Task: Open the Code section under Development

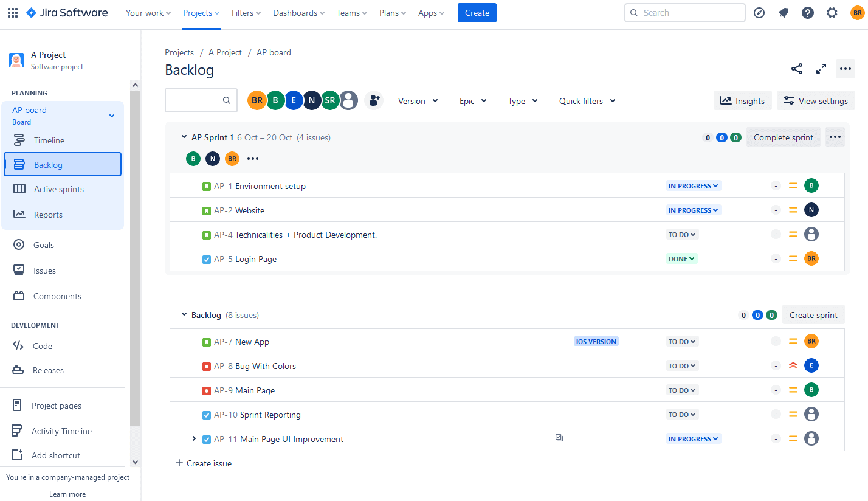Action: point(41,345)
